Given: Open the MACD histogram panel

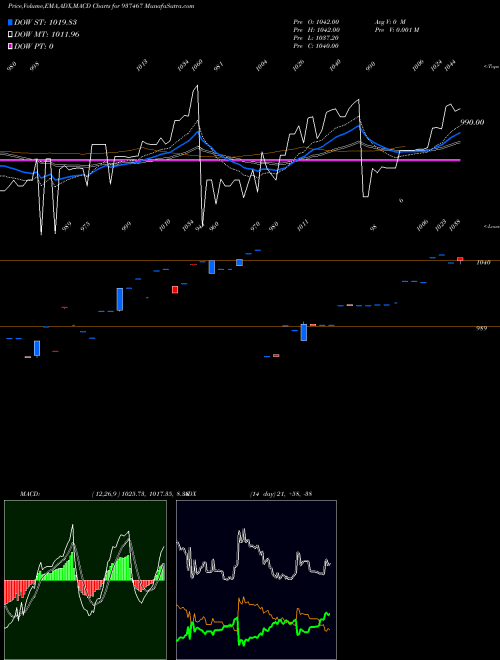Looking at the screenshot, I should pyautogui.click(x=85, y=580).
